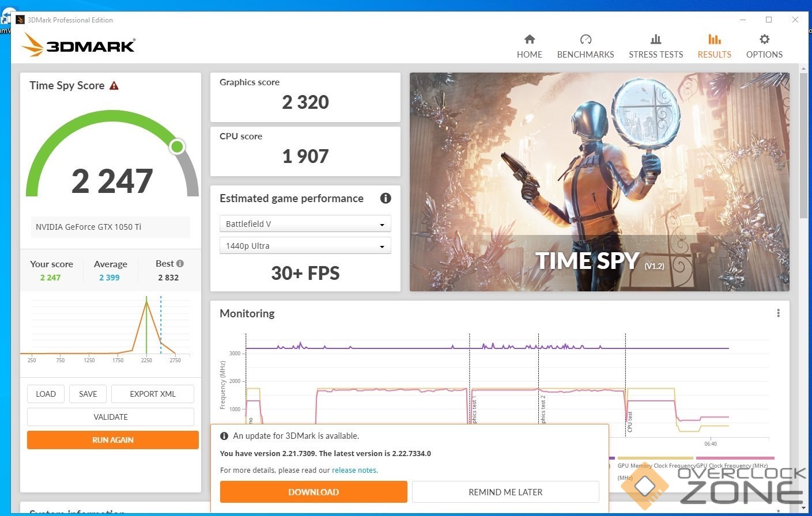812x516 pixels.
Task: Click the 2 247 value under Your score
Action: 50,278
